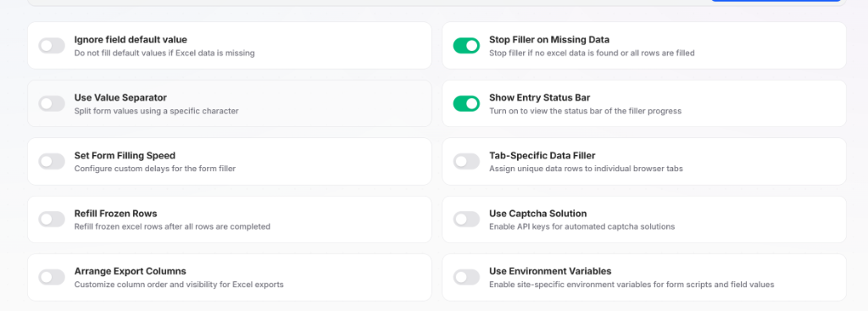Click "Assign unique data rows to individual browser tabs"

point(587,169)
